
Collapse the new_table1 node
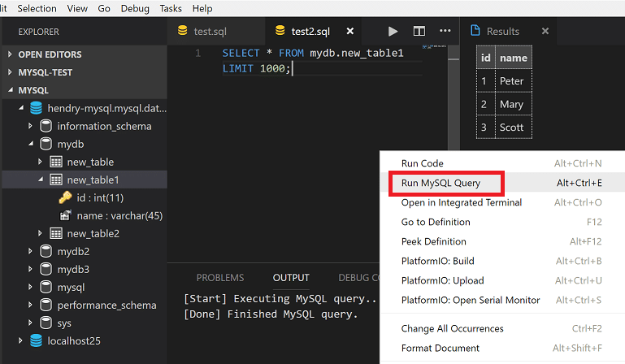41,180
